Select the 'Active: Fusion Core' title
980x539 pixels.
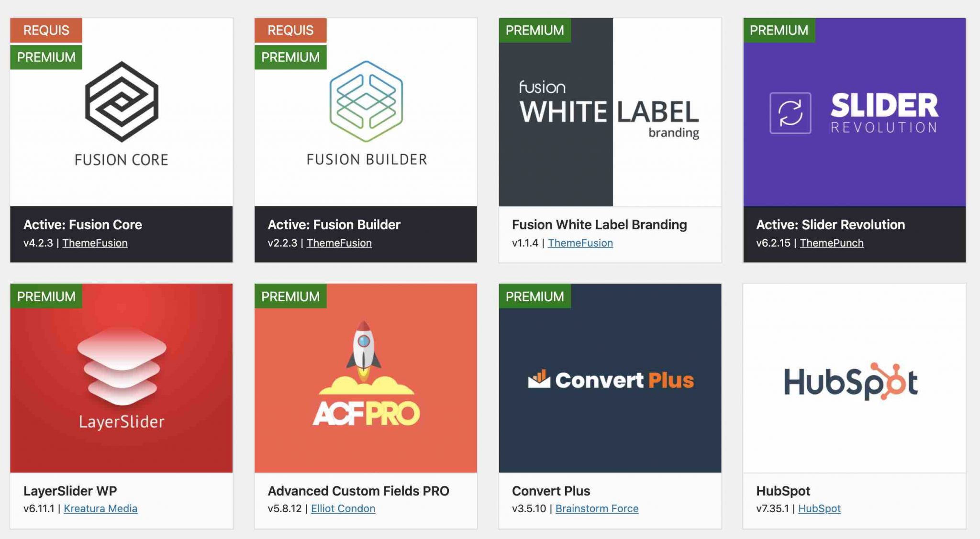83,224
